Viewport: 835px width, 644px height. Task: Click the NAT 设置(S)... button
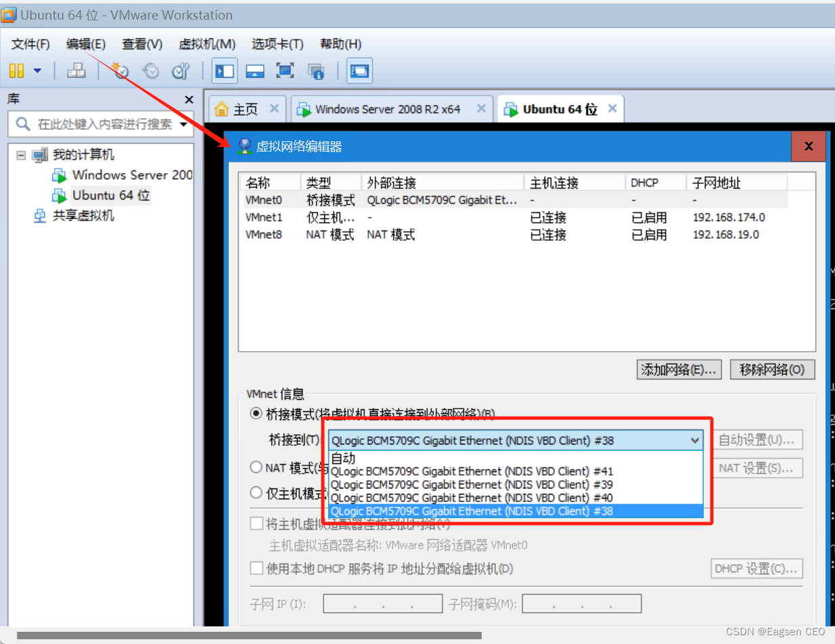[757, 467]
